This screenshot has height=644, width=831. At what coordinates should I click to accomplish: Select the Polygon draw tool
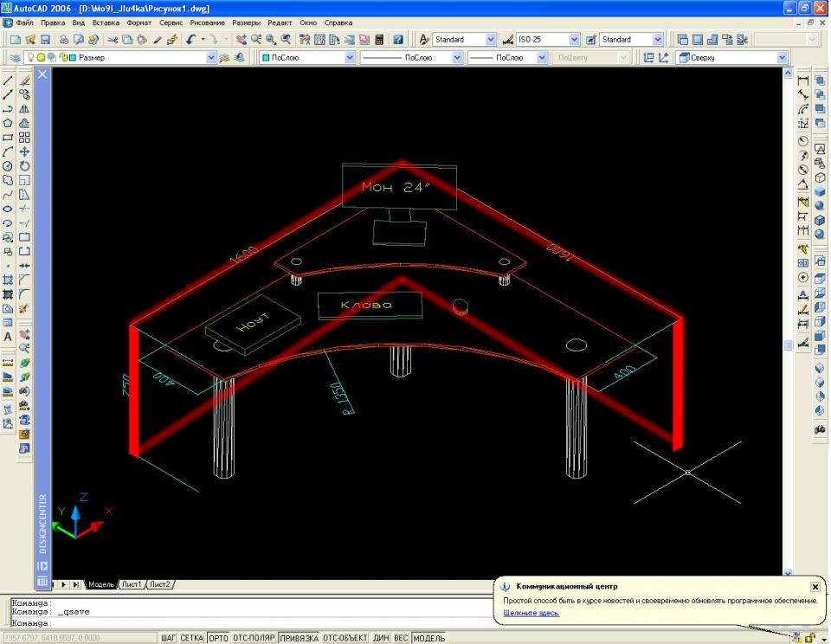pyautogui.click(x=8, y=123)
